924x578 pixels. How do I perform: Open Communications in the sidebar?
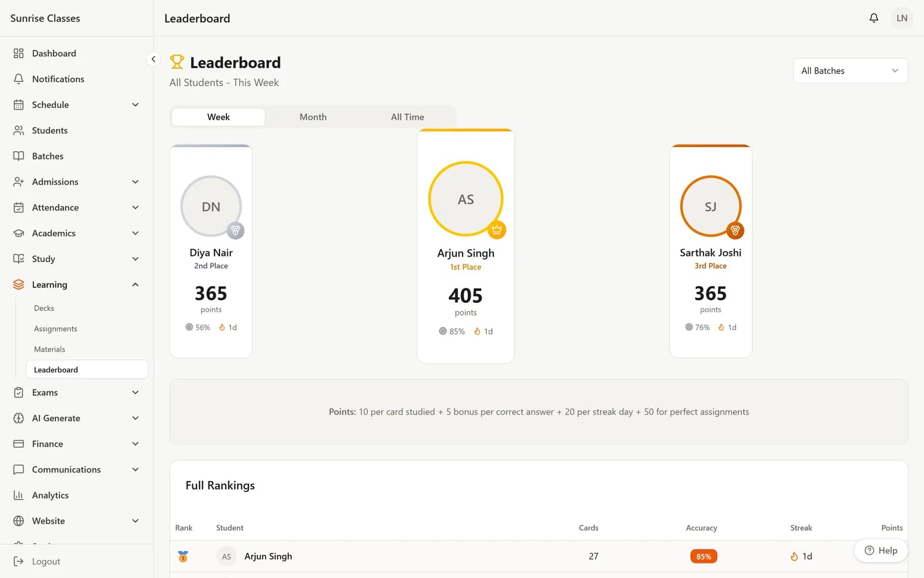click(76, 469)
